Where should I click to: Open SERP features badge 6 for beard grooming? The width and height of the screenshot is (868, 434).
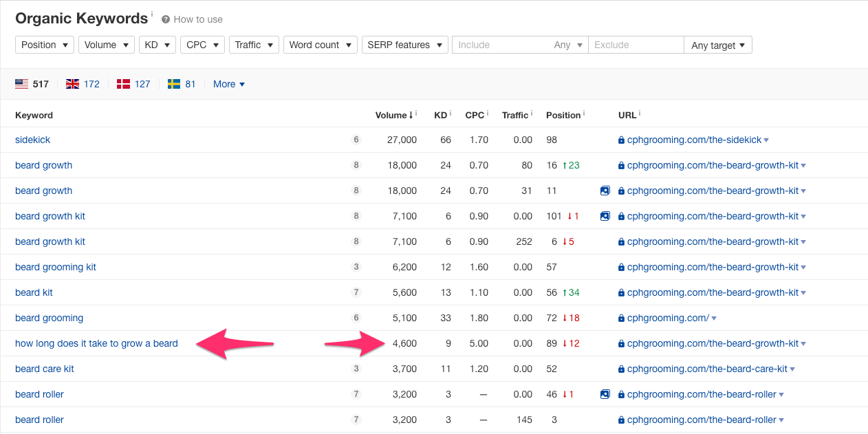tap(356, 318)
